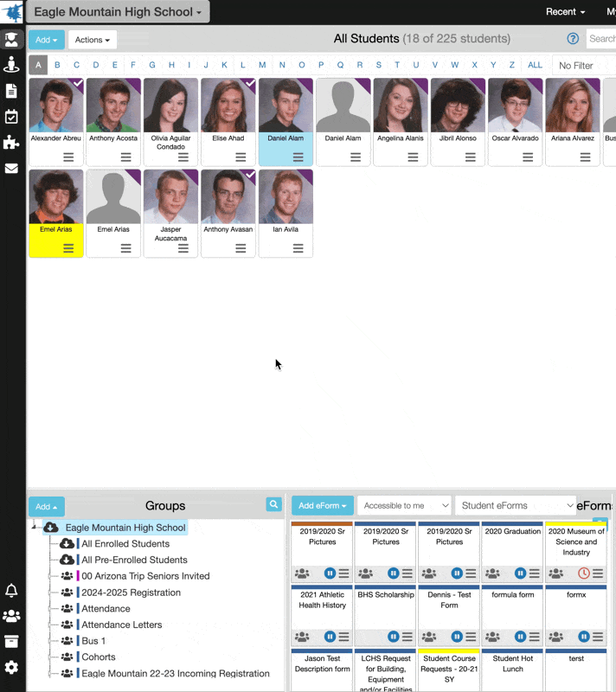Filter students by letter Z
616x692 pixels.
click(x=512, y=65)
